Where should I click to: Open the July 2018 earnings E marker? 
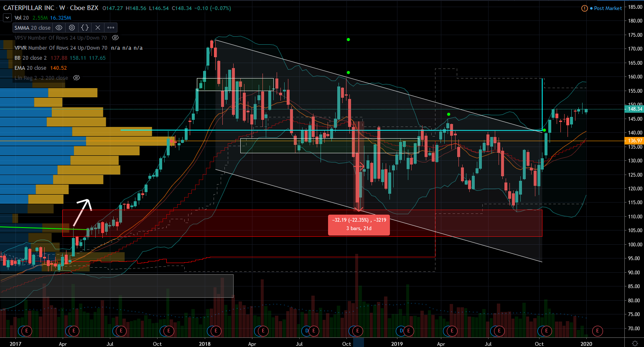313,331
